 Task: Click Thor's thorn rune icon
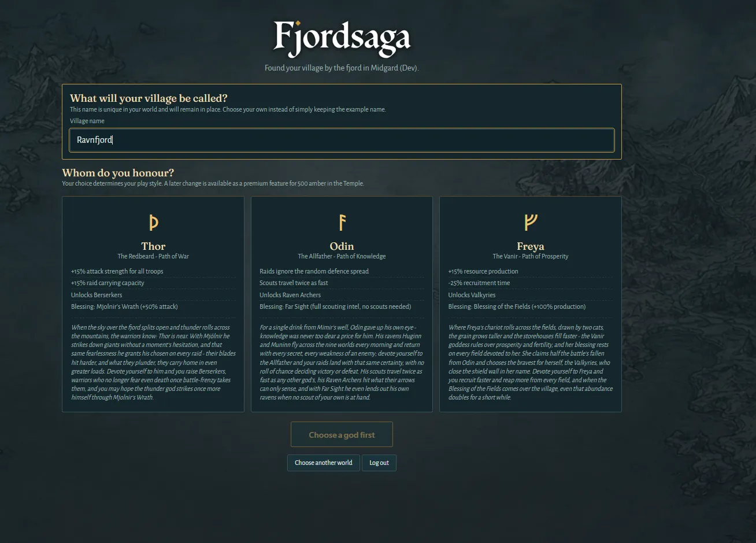[x=153, y=222]
